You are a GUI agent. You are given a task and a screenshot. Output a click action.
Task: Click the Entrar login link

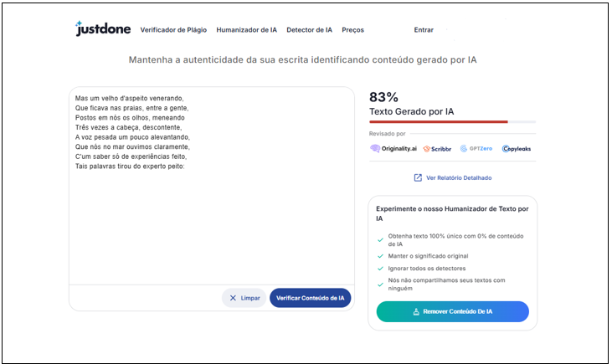[x=424, y=30]
